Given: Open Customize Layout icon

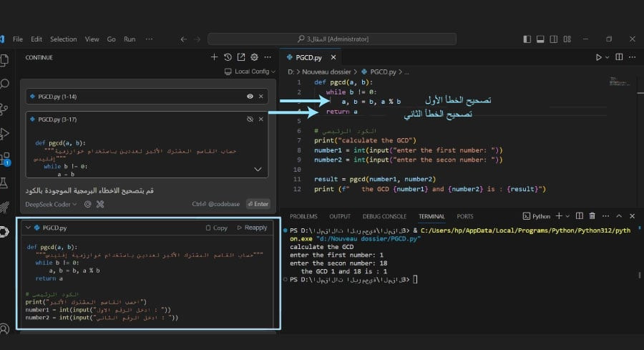Looking at the screenshot, I should [x=567, y=39].
